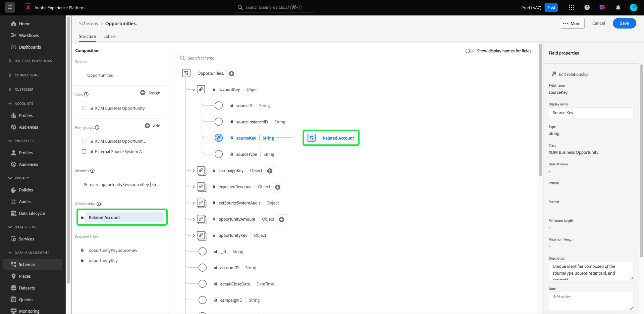
Task: Click the Opportunities schema root icon
Action: pyautogui.click(x=186, y=73)
